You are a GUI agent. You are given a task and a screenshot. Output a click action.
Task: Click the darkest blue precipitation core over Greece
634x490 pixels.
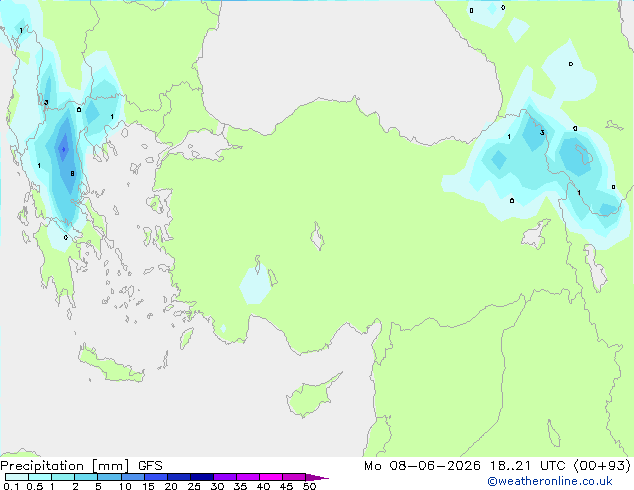[63, 149]
